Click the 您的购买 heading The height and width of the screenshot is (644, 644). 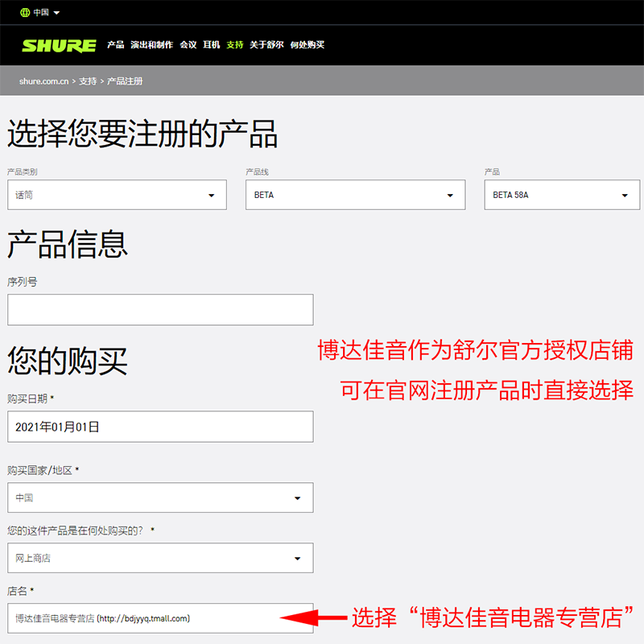click(x=68, y=361)
